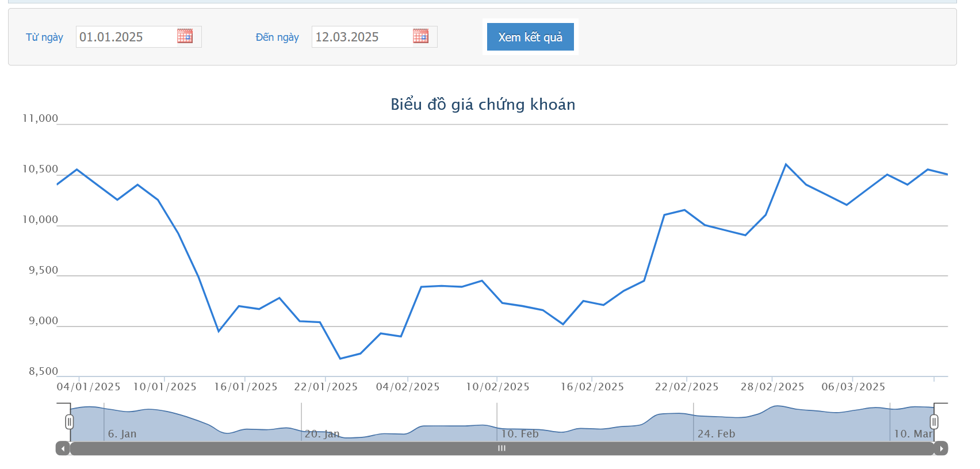Viewport: 980px width, 469px height.
Task: Select the 10. Mar marker in the navigator
Action: point(913,434)
